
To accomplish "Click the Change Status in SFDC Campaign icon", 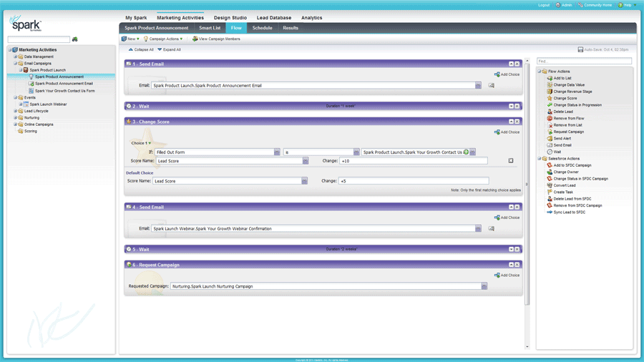I will coord(550,179).
